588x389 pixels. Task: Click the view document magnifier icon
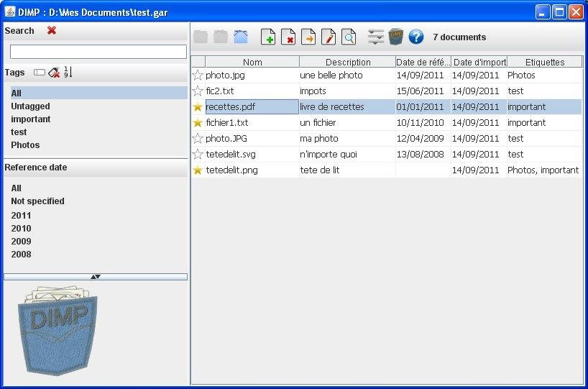tap(349, 37)
